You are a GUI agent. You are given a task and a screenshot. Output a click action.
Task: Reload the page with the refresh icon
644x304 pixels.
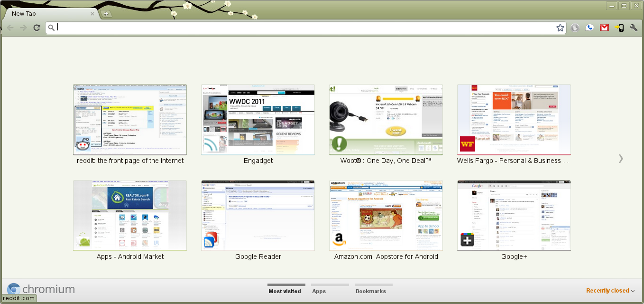[37, 28]
